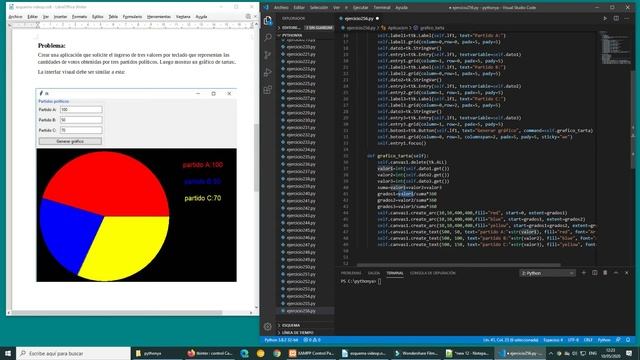The image size is (640, 360).
Task: Click the Writer vertical scrollbar thumb
Action: [x=256, y=157]
